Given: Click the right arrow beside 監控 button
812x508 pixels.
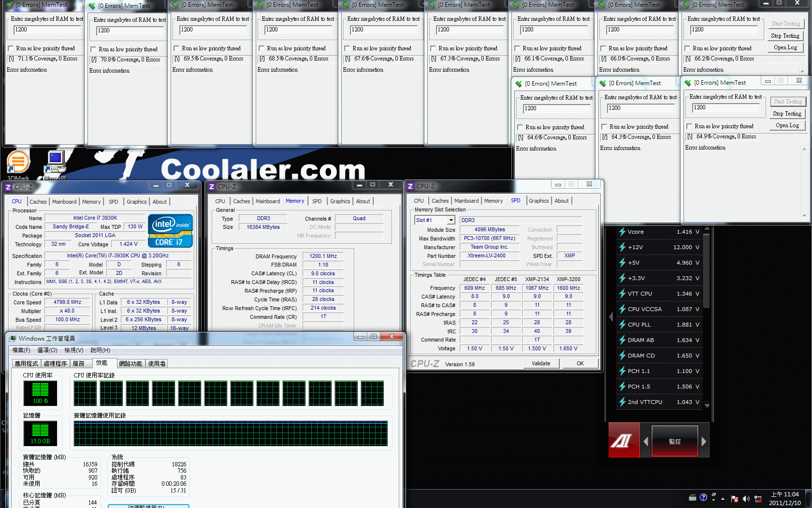Looking at the screenshot, I should [704, 441].
